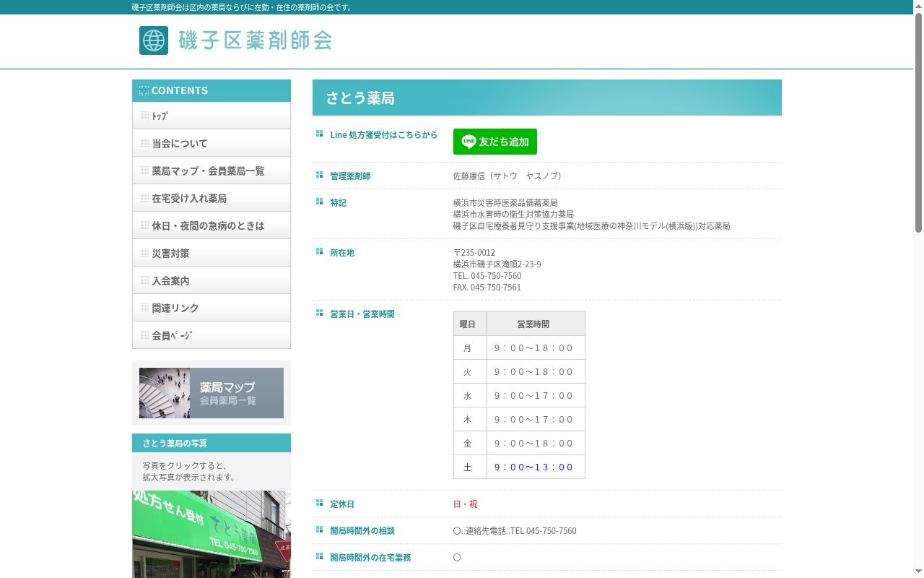Open the 磯子区薬剤師会 site title link
This screenshot has width=924, height=578.
point(255,40)
